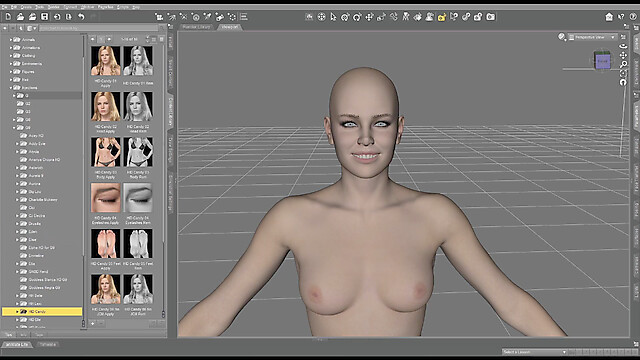
Task: Collapse the G9 folder
Action: pos(14,128)
